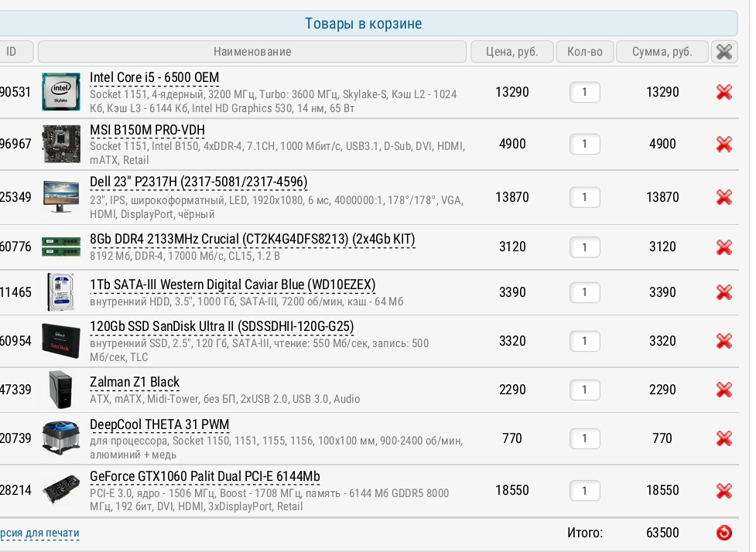Select ID 11465 of WD row
756x552 pixels.
(x=15, y=292)
